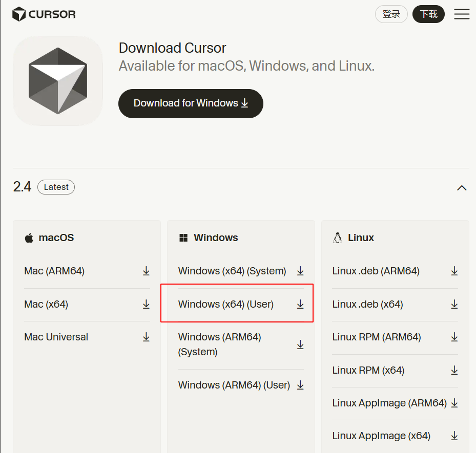Click Download for Windows button

coord(191,103)
